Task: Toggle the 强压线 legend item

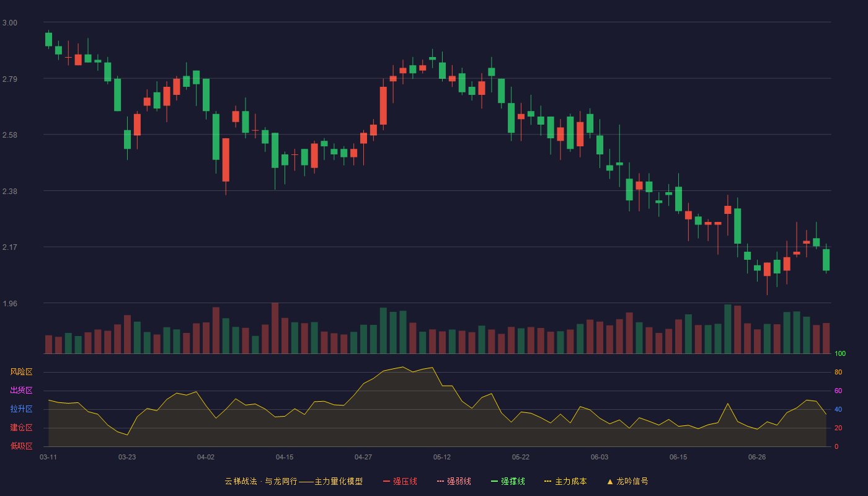Action: [x=400, y=481]
